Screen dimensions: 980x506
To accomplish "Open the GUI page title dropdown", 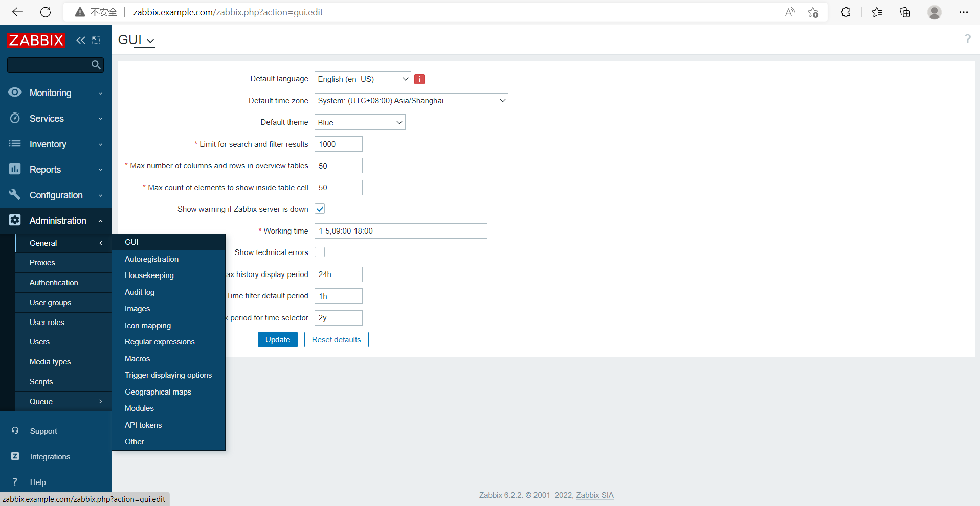I will click(x=136, y=40).
